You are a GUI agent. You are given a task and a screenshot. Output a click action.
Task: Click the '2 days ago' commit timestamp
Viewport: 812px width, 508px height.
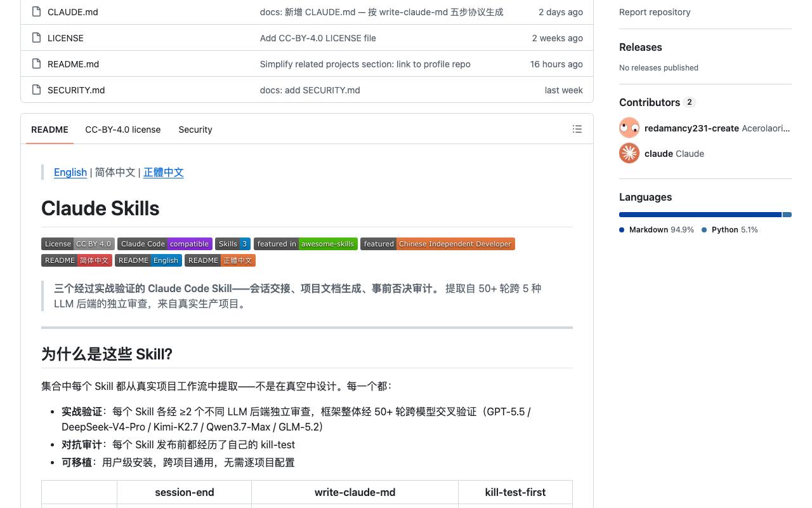point(561,12)
